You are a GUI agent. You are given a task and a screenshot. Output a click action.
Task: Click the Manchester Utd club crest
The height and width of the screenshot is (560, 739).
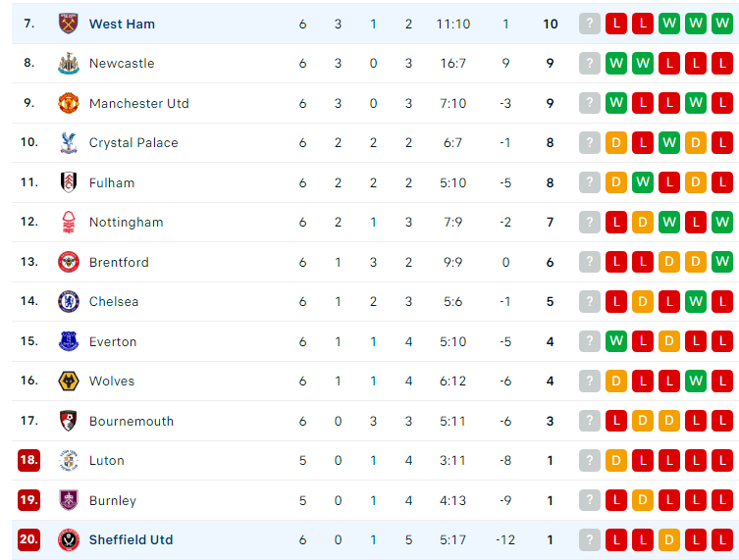click(69, 103)
